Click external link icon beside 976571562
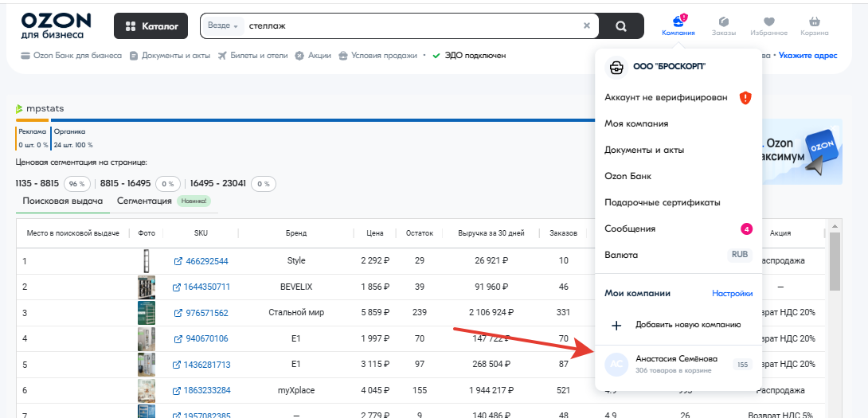The image size is (868, 418). 178,313
